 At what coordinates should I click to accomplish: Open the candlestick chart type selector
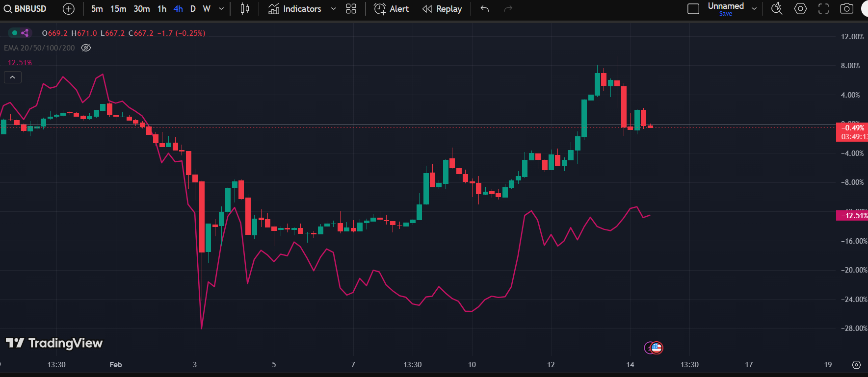245,9
